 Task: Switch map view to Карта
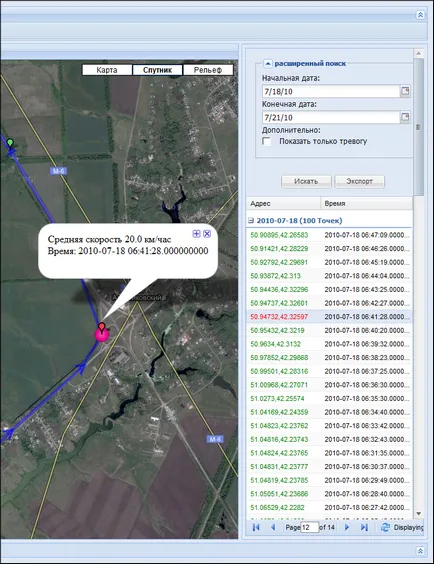pos(107,70)
